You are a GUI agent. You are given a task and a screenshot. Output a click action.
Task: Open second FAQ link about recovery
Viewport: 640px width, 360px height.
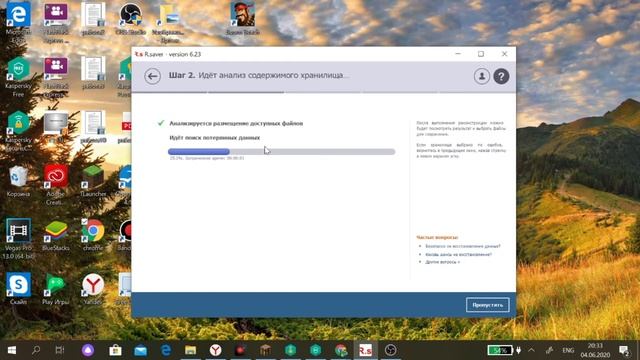458,254
